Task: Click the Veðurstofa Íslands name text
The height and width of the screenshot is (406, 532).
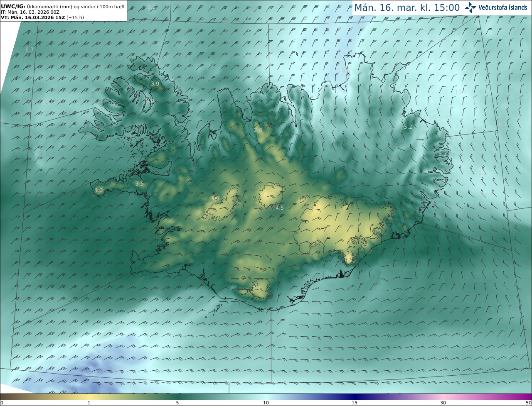Action: (x=503, y=7)
